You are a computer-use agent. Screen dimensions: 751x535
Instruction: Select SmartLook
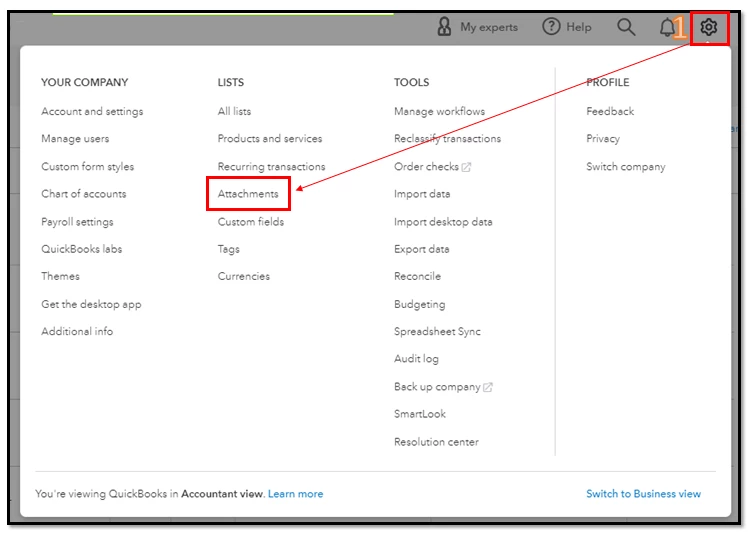pyautogui.click(x=420, y=414)
